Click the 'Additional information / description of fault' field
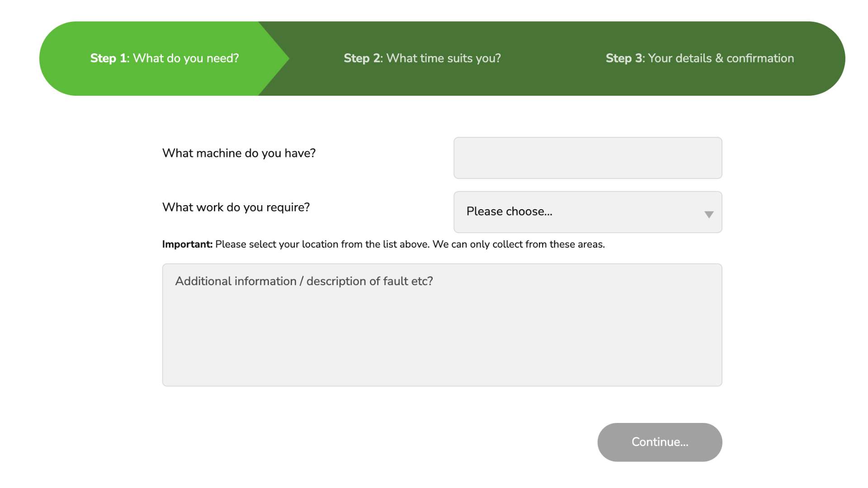 click(x=442, y=324)
